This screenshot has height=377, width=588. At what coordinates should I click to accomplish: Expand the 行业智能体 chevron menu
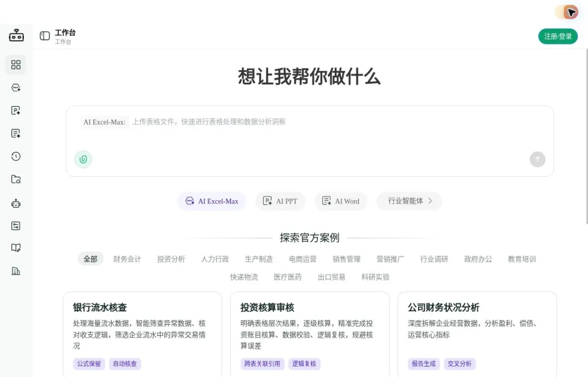coord(409,201)
